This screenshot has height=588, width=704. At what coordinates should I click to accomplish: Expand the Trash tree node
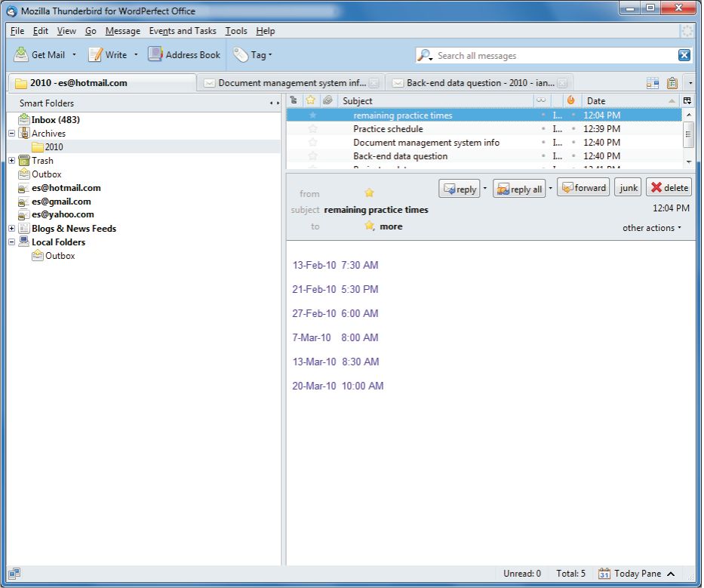click(11, 160)
